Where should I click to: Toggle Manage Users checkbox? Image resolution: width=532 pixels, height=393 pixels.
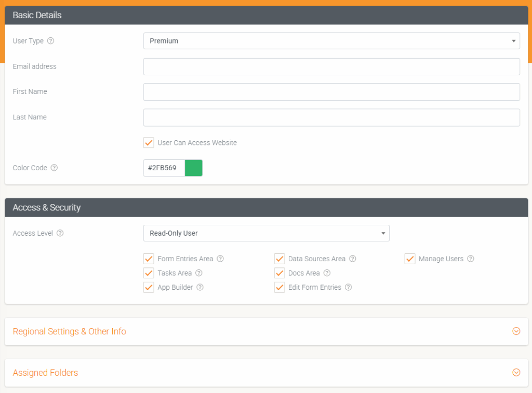click(x=410, y=259)
